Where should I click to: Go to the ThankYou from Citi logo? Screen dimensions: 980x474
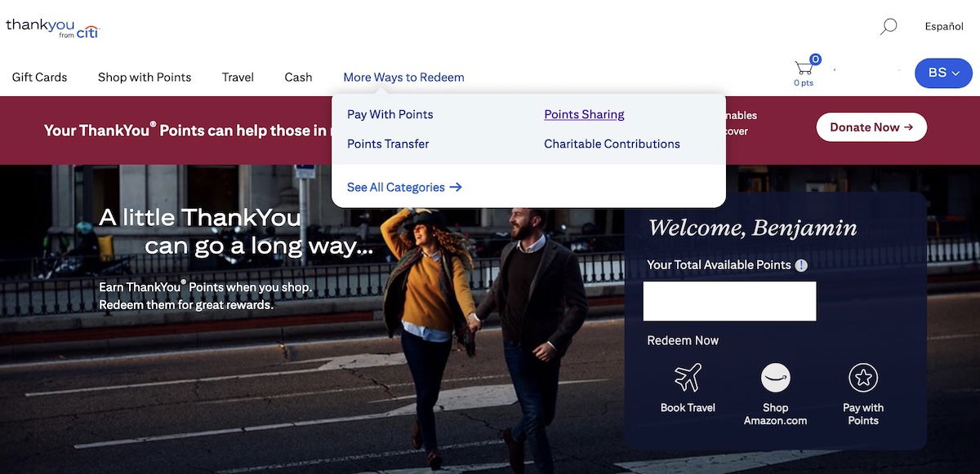pos(51,27)
